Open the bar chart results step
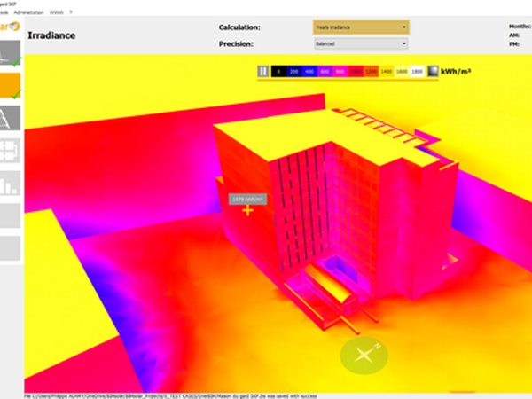Image resolution: width=532 pixels, height=399 pixels. point(10,185)
